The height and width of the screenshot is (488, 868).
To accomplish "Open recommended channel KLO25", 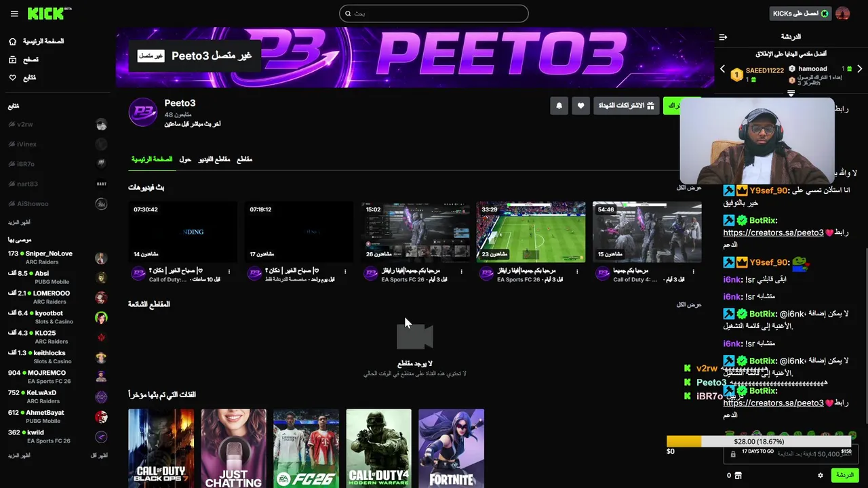I will point(58,337).
